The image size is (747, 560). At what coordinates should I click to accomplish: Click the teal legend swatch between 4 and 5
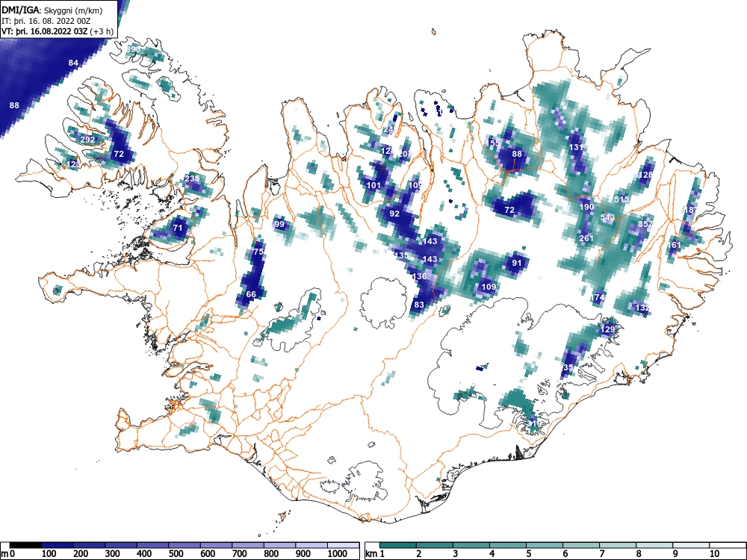508,545
